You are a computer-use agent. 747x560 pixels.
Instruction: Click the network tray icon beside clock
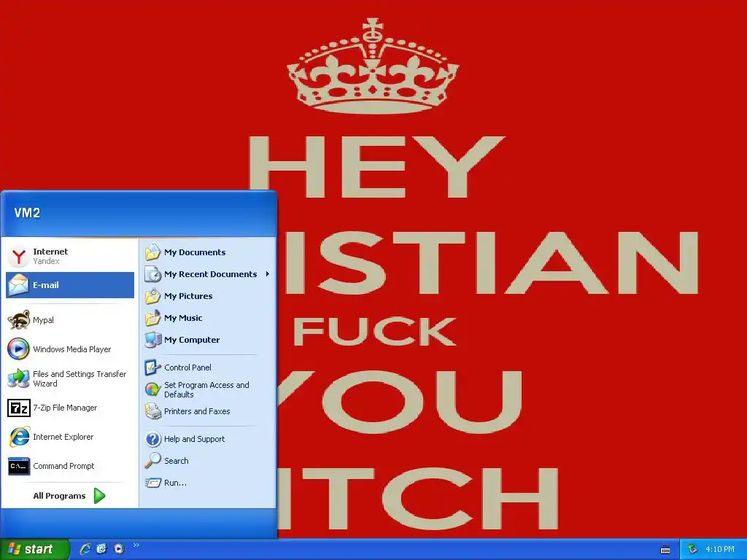pyautogui.click(x=692, y=550)
